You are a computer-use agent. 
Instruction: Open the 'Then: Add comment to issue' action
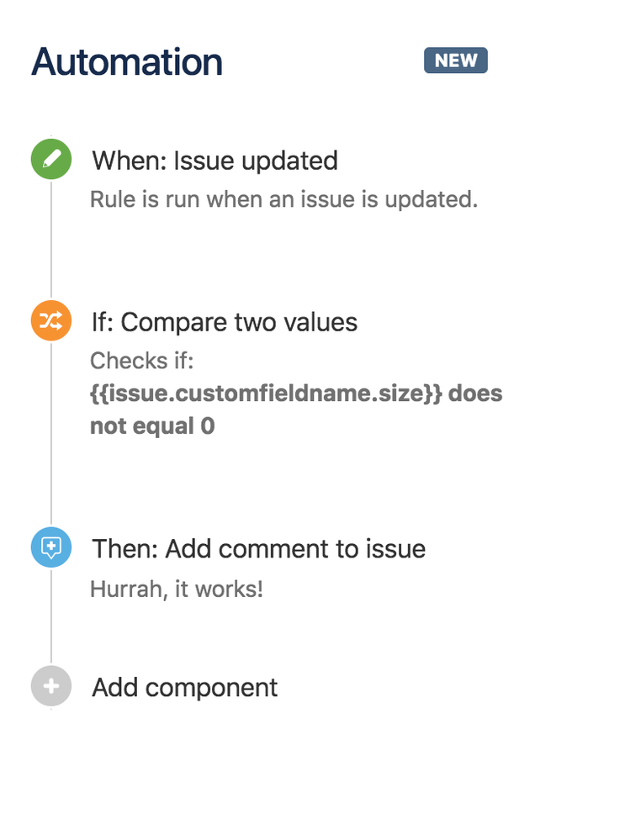(x=257, y=548)
